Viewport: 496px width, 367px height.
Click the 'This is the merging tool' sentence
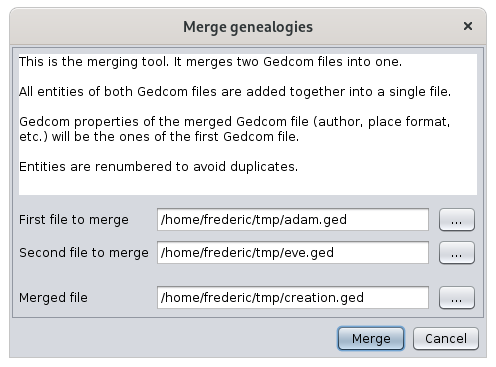(210, 62)
